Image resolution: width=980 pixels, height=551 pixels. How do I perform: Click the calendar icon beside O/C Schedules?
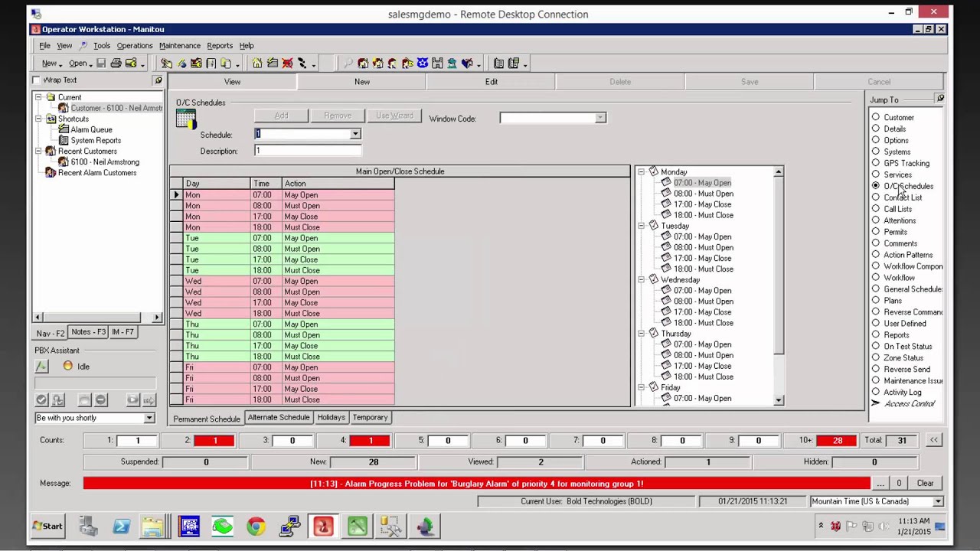coord(186,119)
